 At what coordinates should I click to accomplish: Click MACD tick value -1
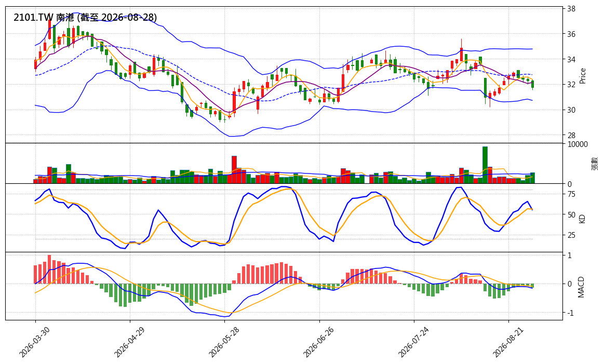[570, 313]
